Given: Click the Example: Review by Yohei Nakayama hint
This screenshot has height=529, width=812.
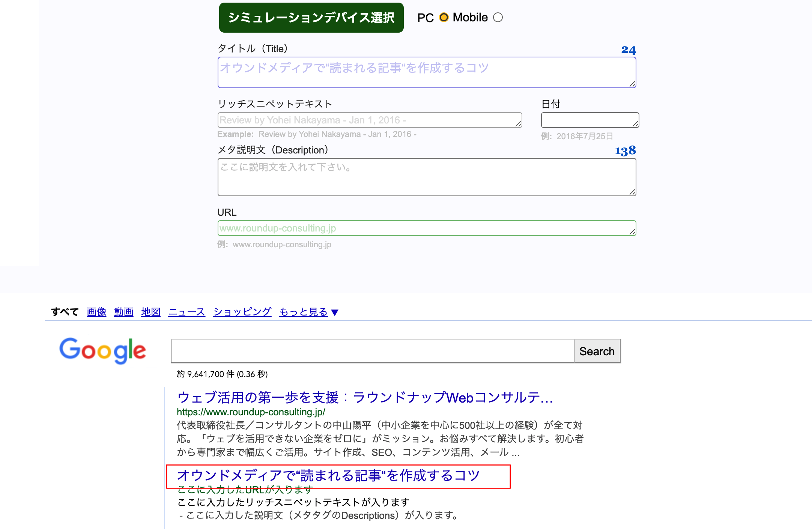Looking at the screenshot, I should [x=317, y=134].
